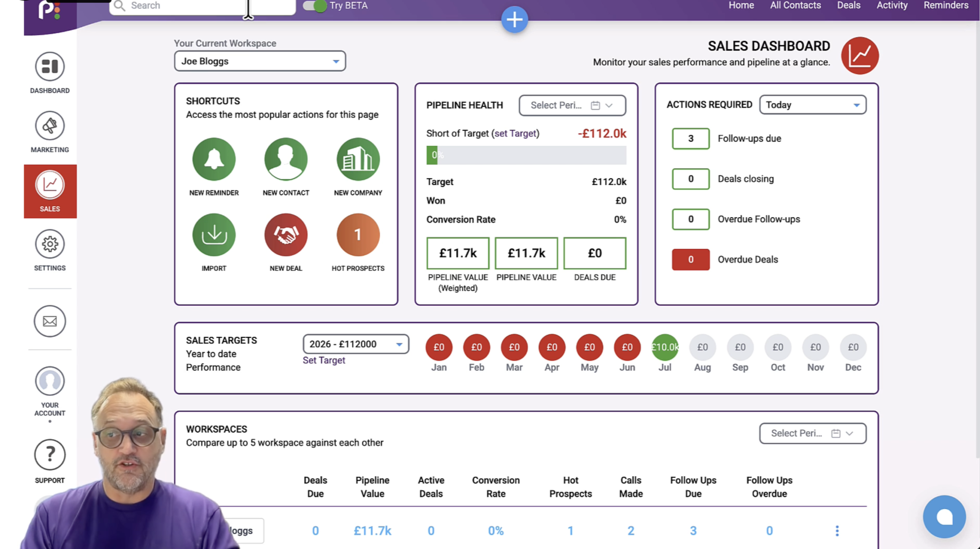Viewport: 980px width, 549px height.
Task: Click the New Contact shortcut icon
Action: pos(286,159)
